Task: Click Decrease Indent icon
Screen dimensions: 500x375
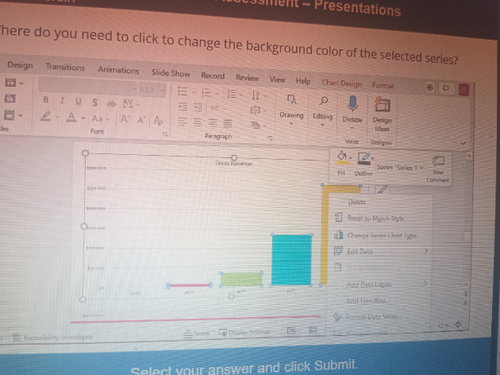Action: coord(182,107)
